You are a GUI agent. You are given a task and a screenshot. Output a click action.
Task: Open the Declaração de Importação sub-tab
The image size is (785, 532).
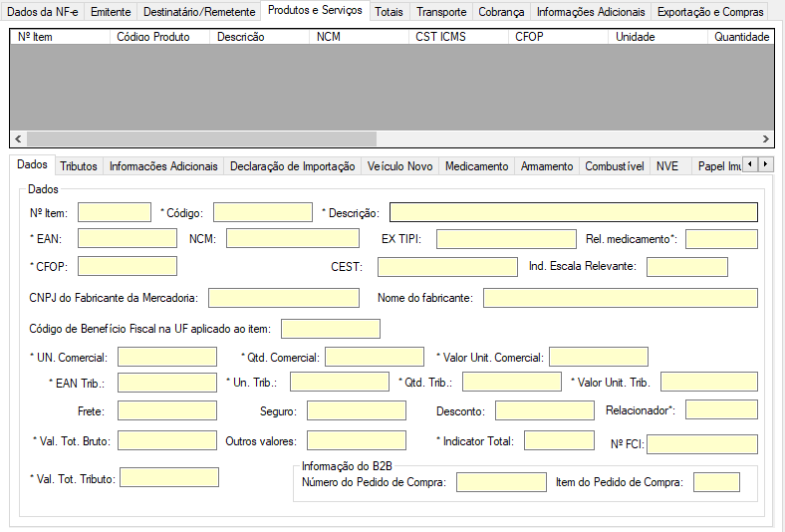coord(292,166)
